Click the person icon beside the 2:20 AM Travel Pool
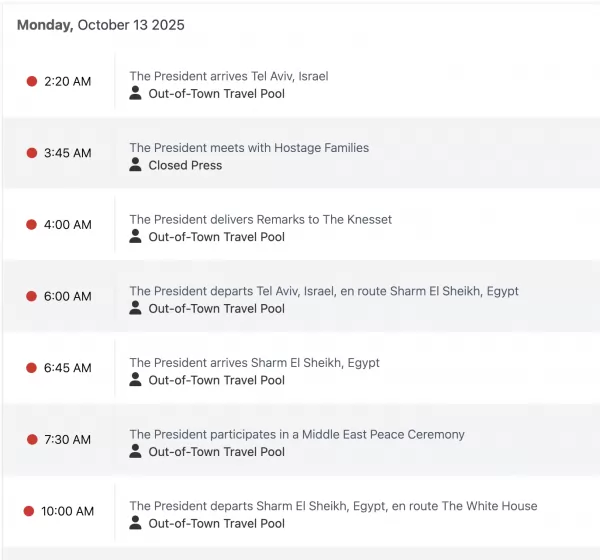This screenshot has height=560, width=600. pos(136,93)
